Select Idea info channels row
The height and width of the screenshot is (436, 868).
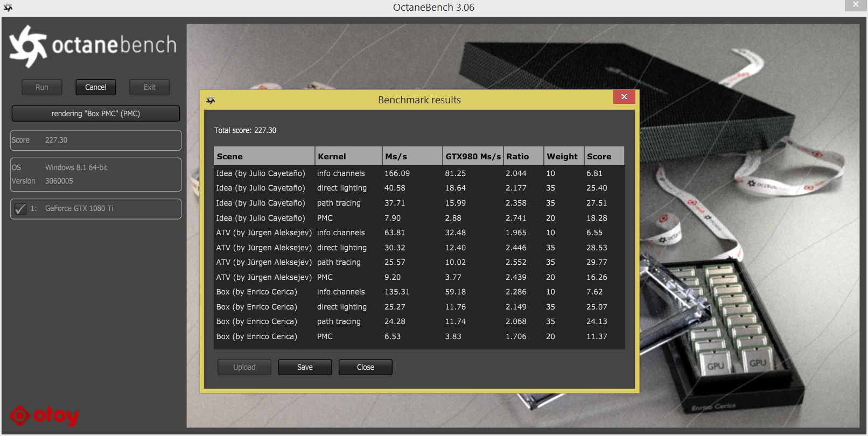tap(419, 173)
